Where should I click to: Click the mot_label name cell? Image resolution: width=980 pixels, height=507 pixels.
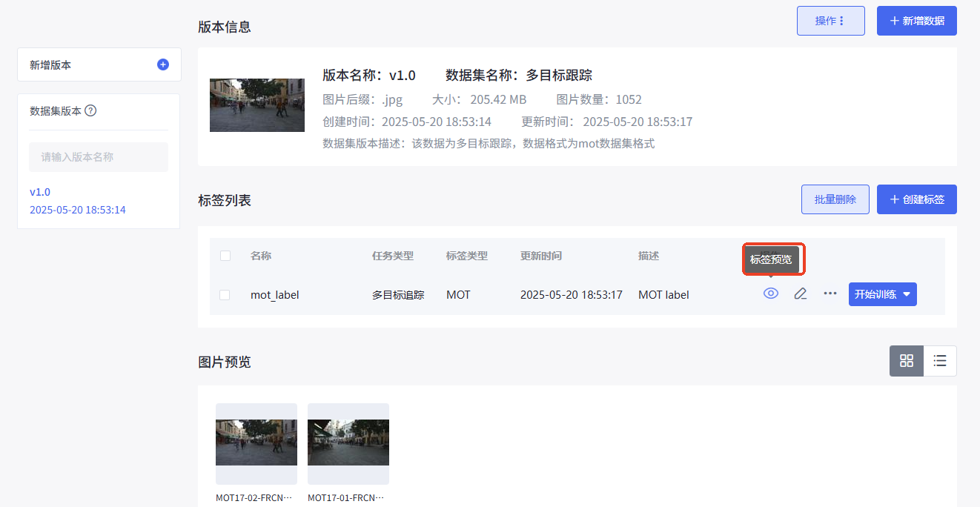pyautogui.click(x=275, y=295)
